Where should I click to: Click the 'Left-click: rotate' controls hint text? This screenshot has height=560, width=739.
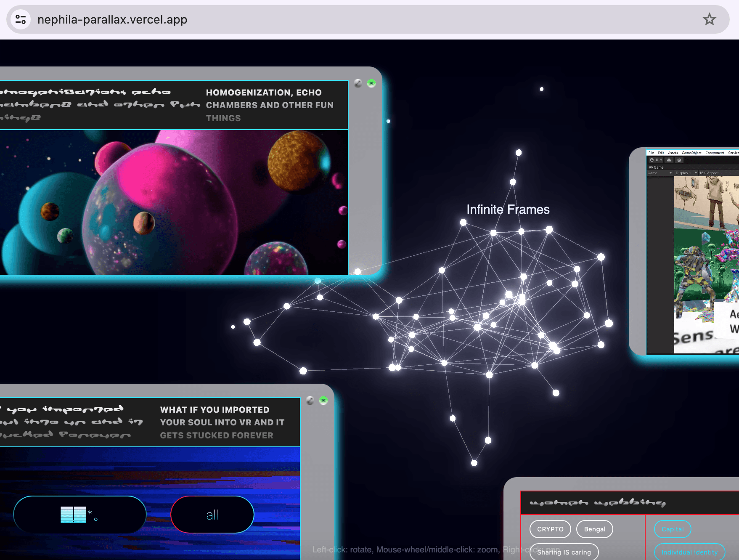[x=436, y=549]
